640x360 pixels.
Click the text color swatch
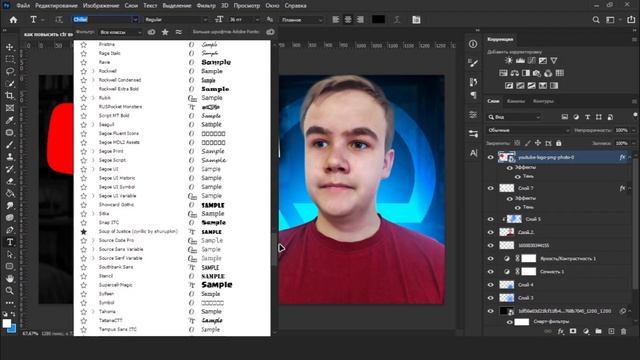378,20
